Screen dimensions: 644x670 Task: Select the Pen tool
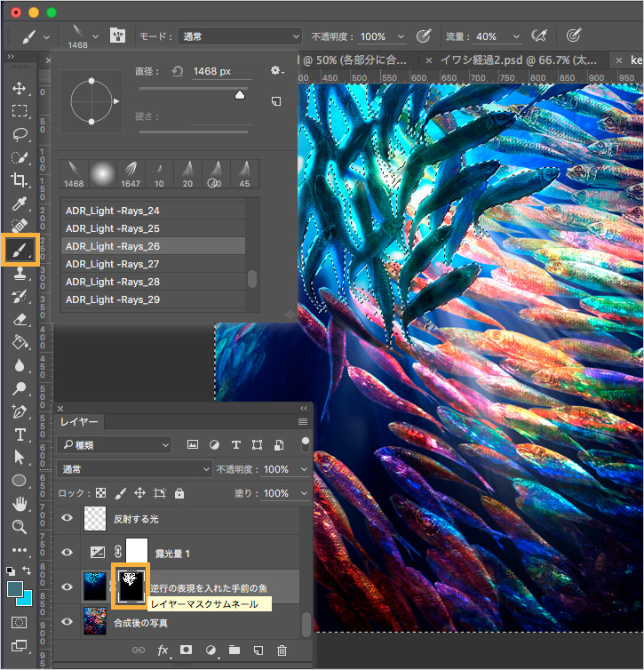(x=19, y=411)
